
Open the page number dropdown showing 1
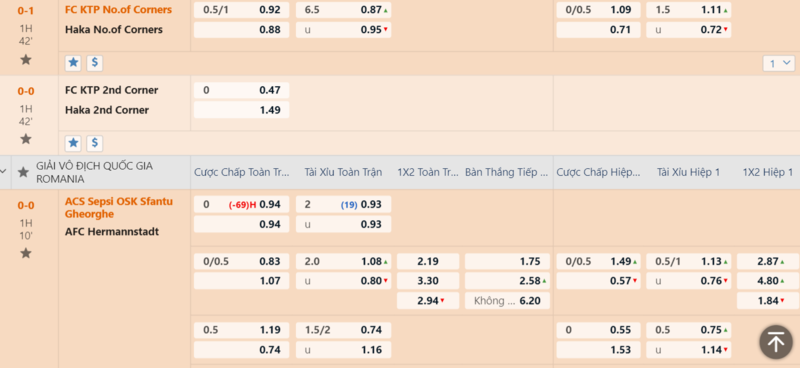click(x=779, y=63)
